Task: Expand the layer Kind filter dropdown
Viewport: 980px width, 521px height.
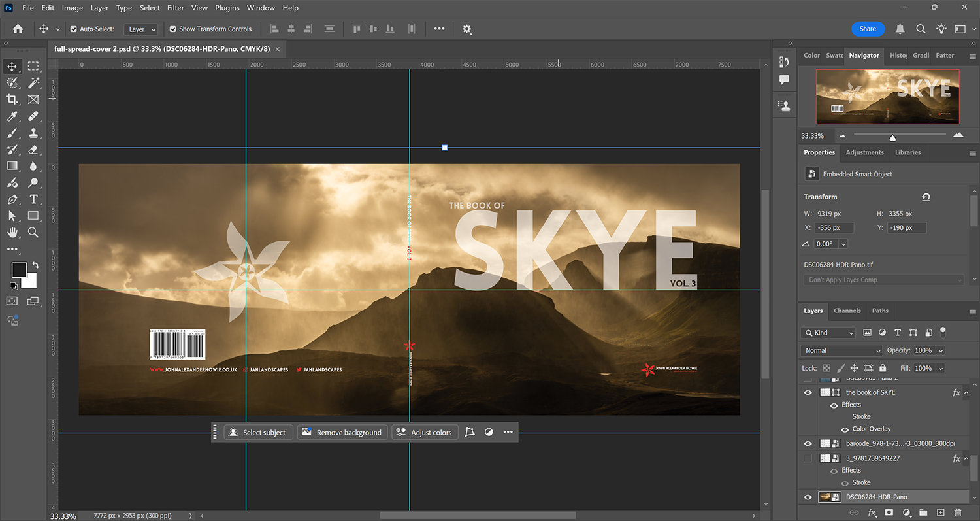Action: coord(828,333)
